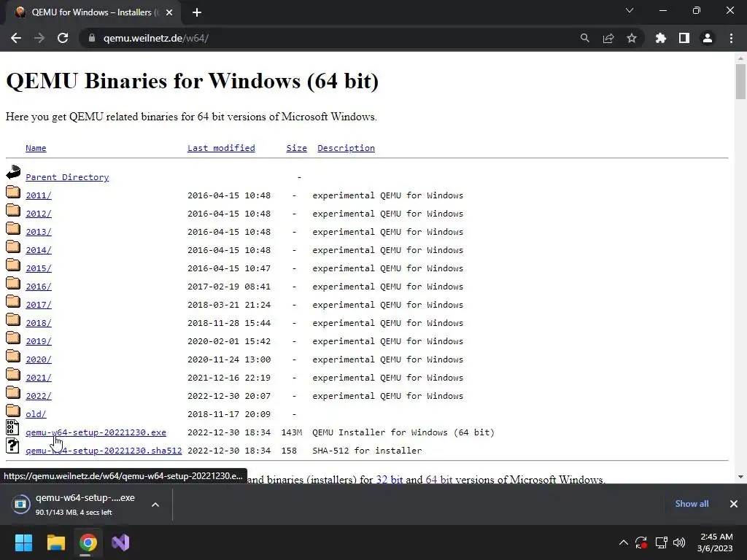Open the 2013/ folder link
Image resolution: width=747 pixels, height=560 pixels.
tap(39, 232)
